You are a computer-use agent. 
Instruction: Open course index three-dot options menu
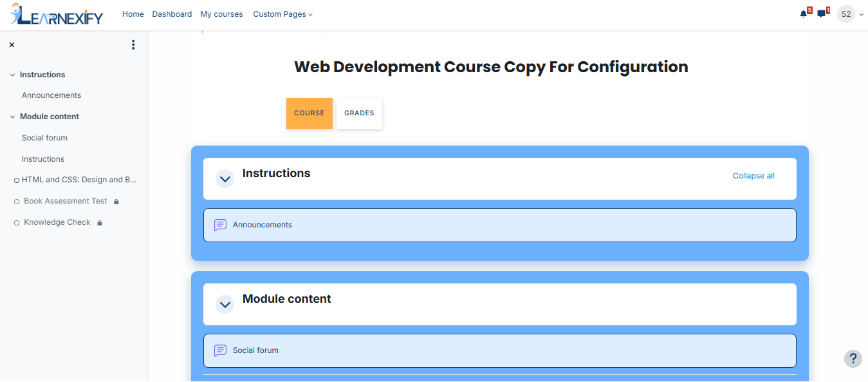(x=133, y=45)
